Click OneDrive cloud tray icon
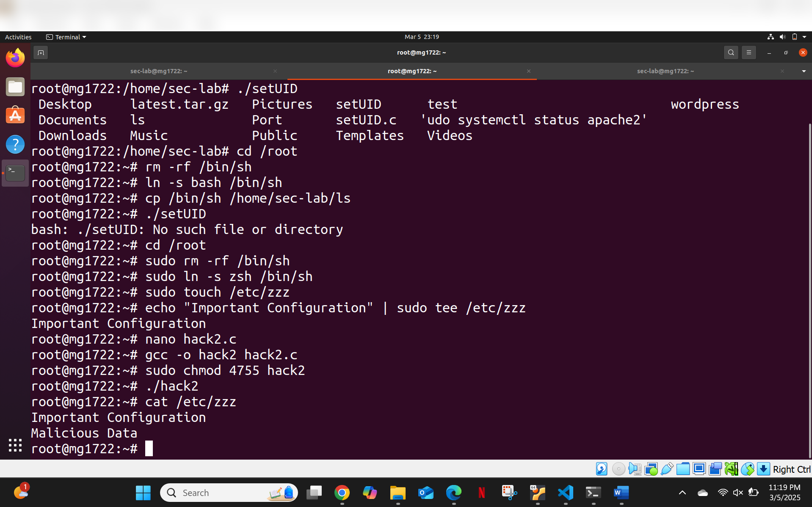This screenshot has width=812, height=507. pos(703,493)
